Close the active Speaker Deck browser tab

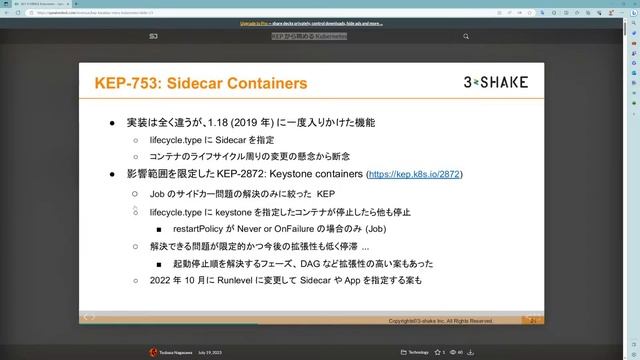pos(68,4)
